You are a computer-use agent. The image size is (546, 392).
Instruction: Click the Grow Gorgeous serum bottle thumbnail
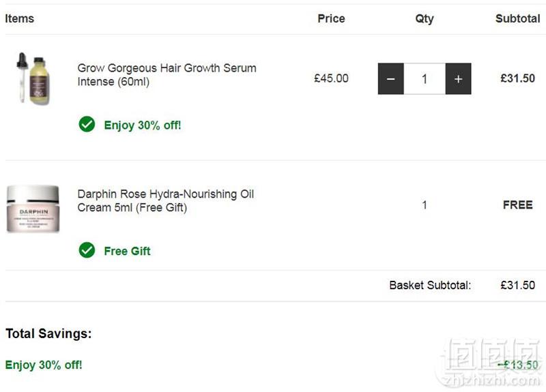point(33,78)
